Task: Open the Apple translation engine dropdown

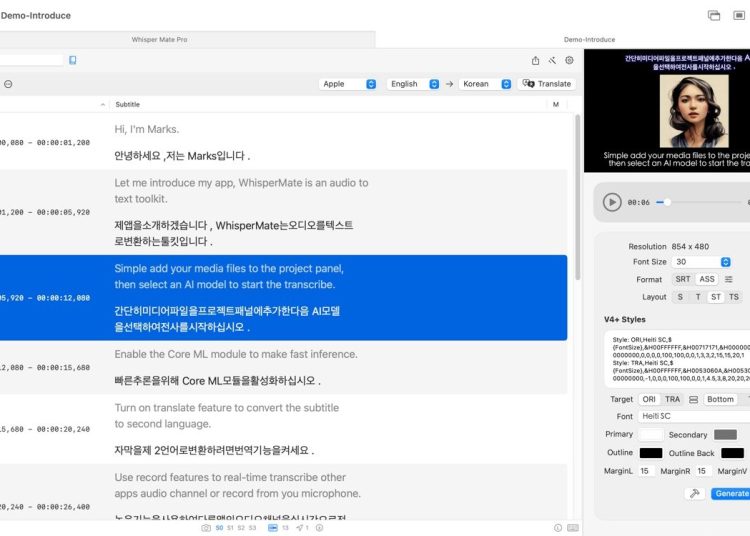Action: (x=348, y=84)
